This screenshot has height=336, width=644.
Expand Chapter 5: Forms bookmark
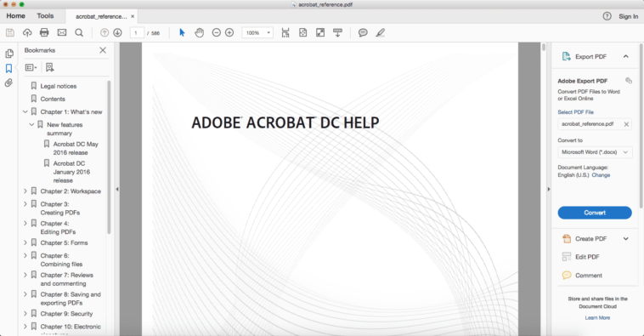click(x=25, y=242)
